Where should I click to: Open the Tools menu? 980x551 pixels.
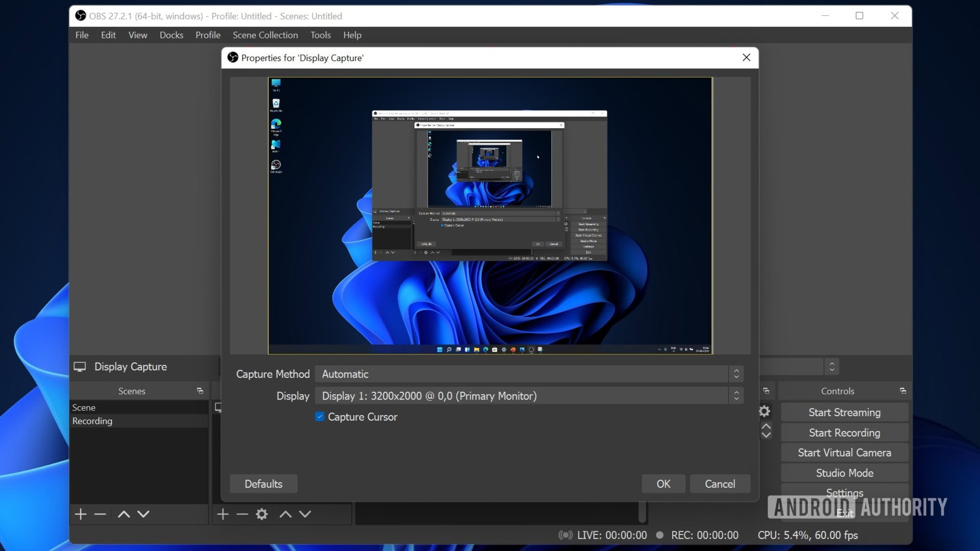coord(321,35)
